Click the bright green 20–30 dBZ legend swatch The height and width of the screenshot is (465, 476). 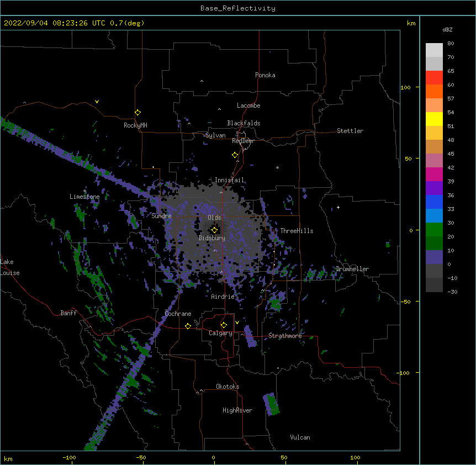434,230
